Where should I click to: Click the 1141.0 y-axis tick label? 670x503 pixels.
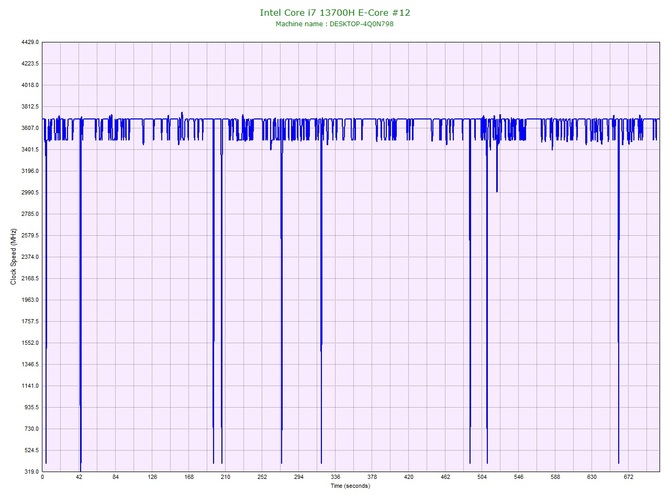pyautogui.click(x=30, y=386)
